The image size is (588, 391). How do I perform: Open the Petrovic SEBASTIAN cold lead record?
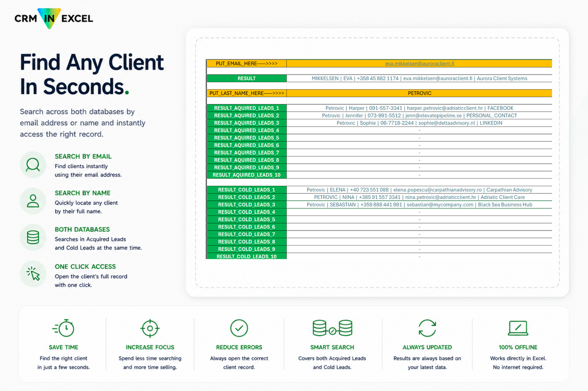point(420,204)
